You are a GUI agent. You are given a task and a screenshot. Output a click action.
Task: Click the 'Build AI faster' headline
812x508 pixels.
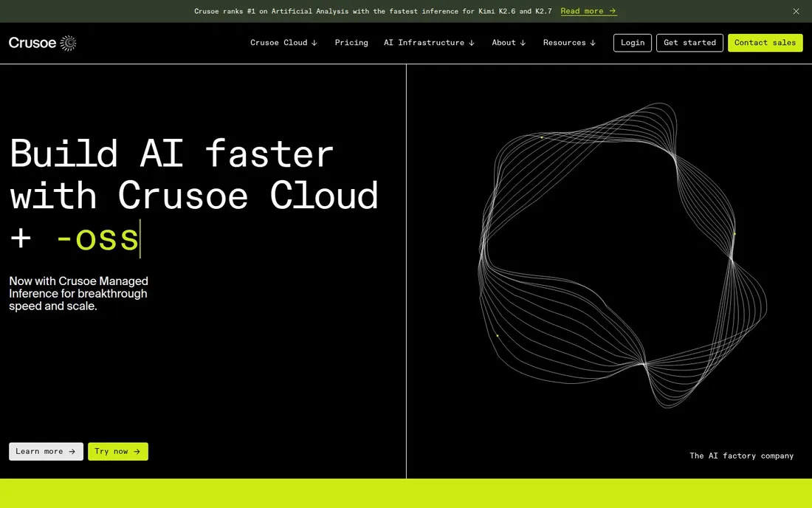171,154
